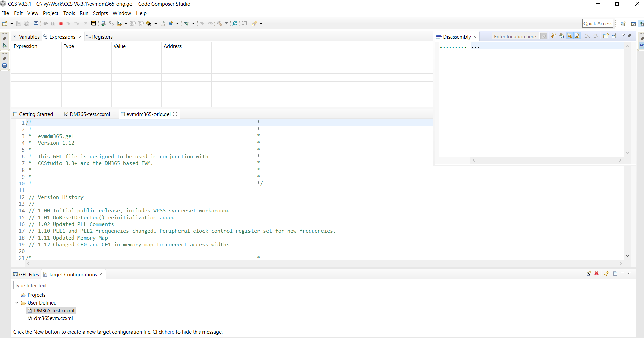This screenshot has width=644, height=338.
Task: Click the green Debug bug icon
Action: click(x=187, y=23)
